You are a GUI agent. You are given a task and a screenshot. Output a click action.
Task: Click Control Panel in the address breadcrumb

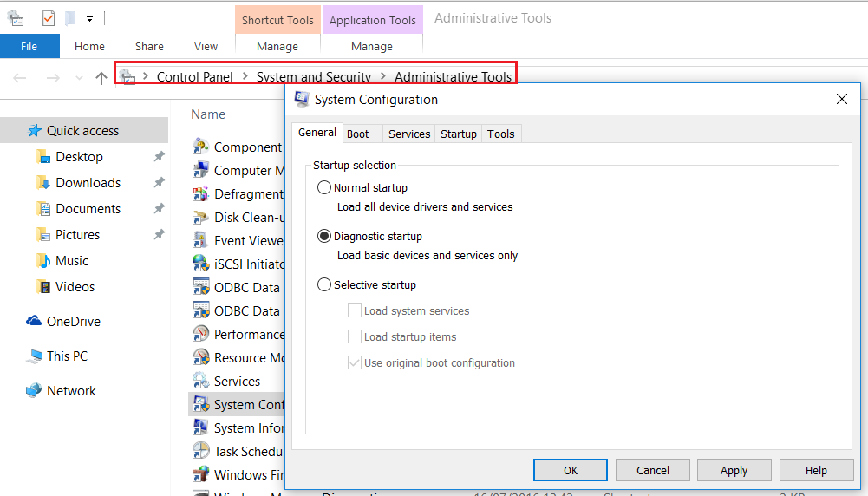195,76
